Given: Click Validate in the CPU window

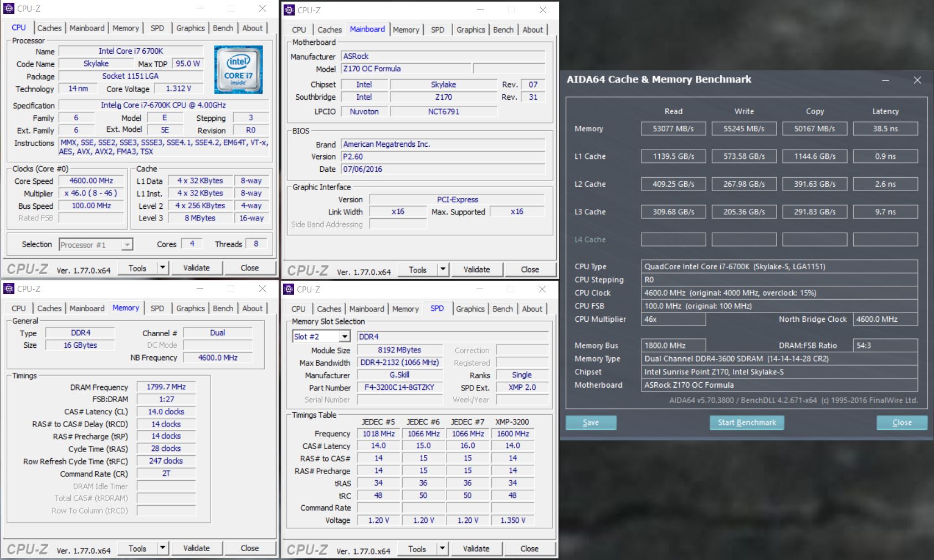Looking at the screenshot, I should [x=197, y=268].
